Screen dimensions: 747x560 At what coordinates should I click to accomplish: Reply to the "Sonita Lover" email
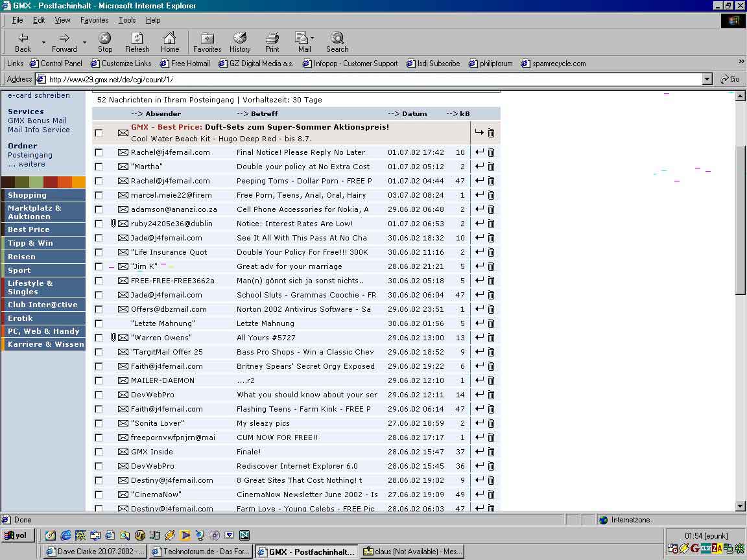[479, 423]
